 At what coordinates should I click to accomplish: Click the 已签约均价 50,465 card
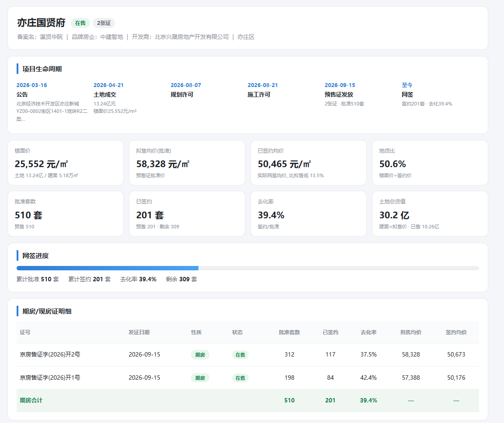(x=309, y=163)
